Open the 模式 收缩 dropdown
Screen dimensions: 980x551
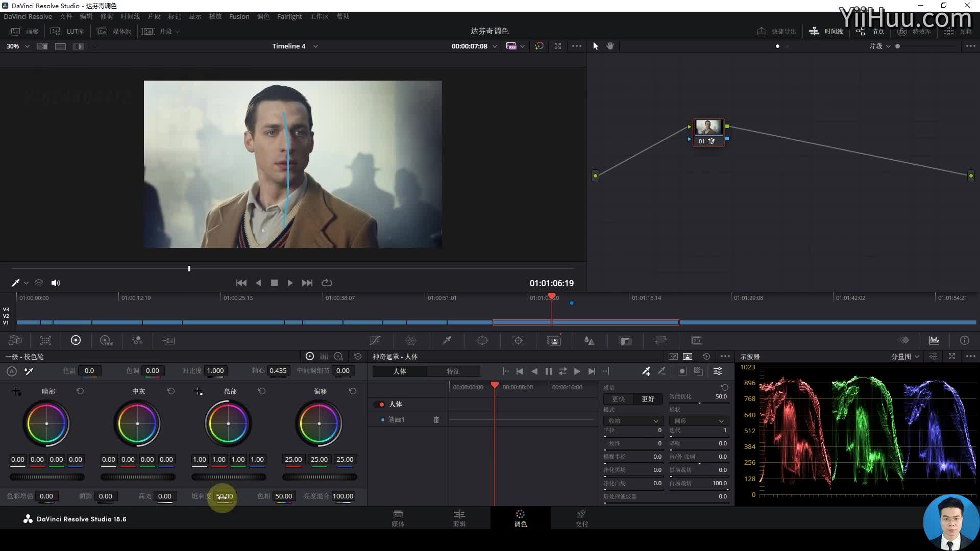(x=633, y=421)
